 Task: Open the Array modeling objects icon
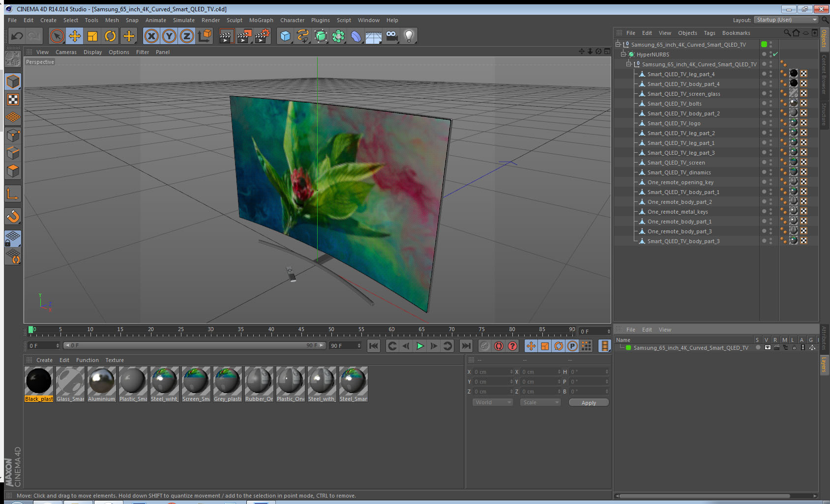[338, 36]
